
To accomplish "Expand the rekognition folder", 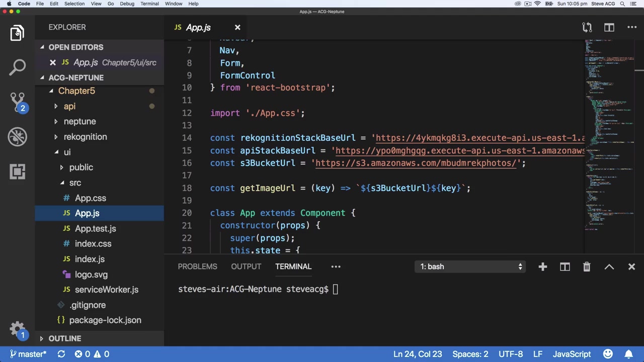I will click(x=85, y=137).
